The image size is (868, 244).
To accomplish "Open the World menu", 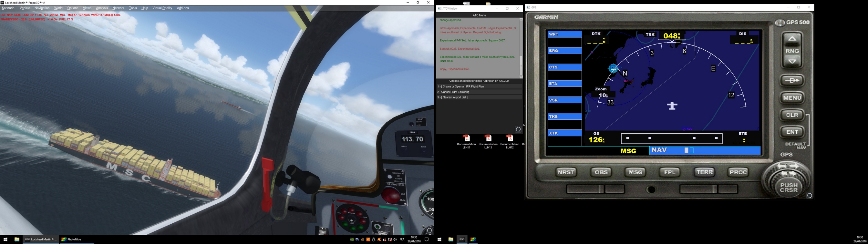I will (58, 8).
